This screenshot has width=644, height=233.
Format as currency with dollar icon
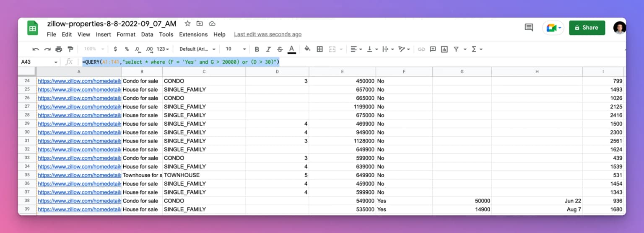pos(115,49)
